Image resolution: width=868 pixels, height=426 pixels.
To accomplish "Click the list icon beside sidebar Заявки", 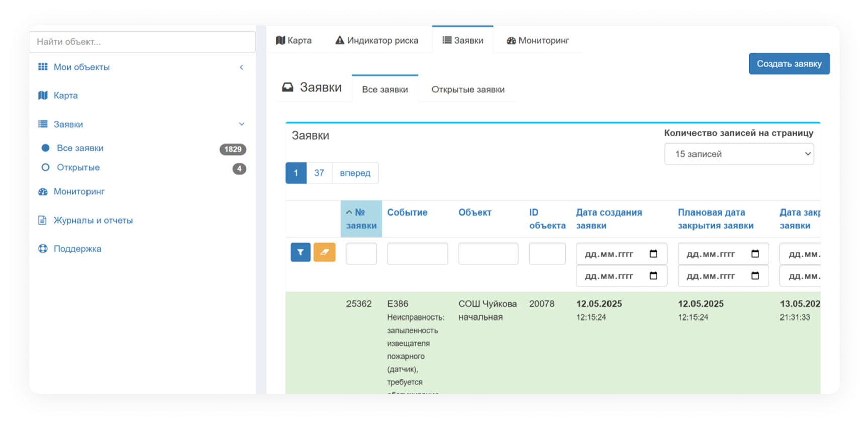I will point(43,124).
